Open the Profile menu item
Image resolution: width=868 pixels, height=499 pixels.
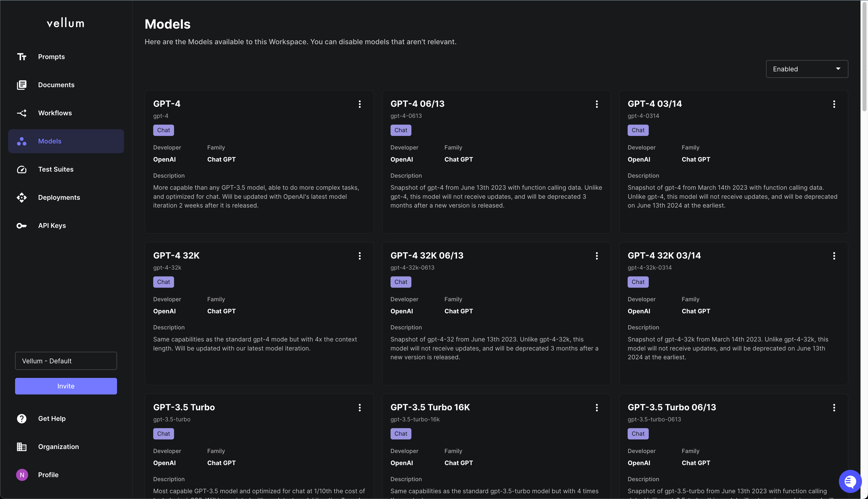(x=48, y=475)
